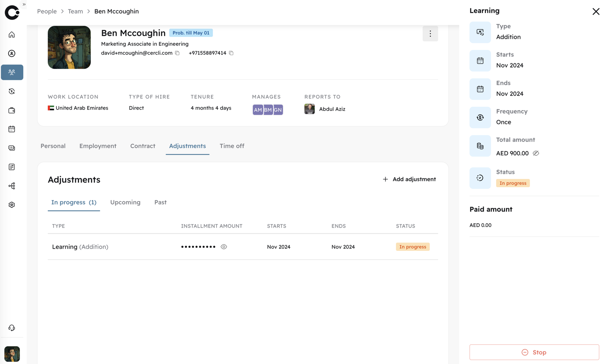Open the Time off tab
The width and height of the screenshot is (608, 364).
pyautogui.click(x=232, y=146)
